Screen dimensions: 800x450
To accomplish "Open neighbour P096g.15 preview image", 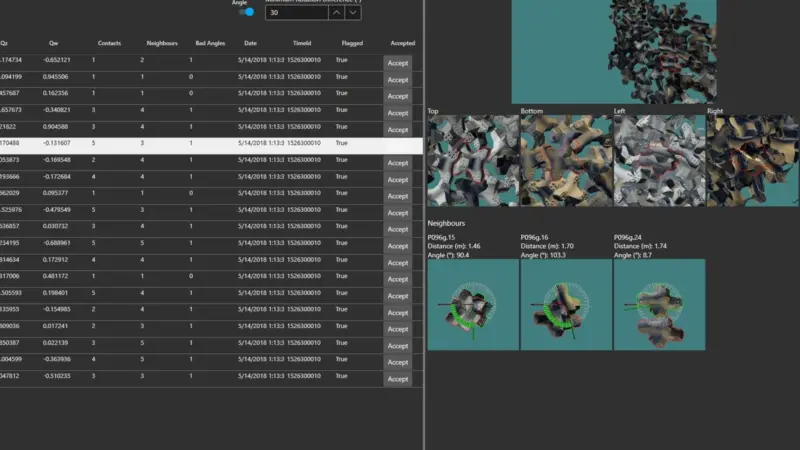I will [x=473, y=305].
